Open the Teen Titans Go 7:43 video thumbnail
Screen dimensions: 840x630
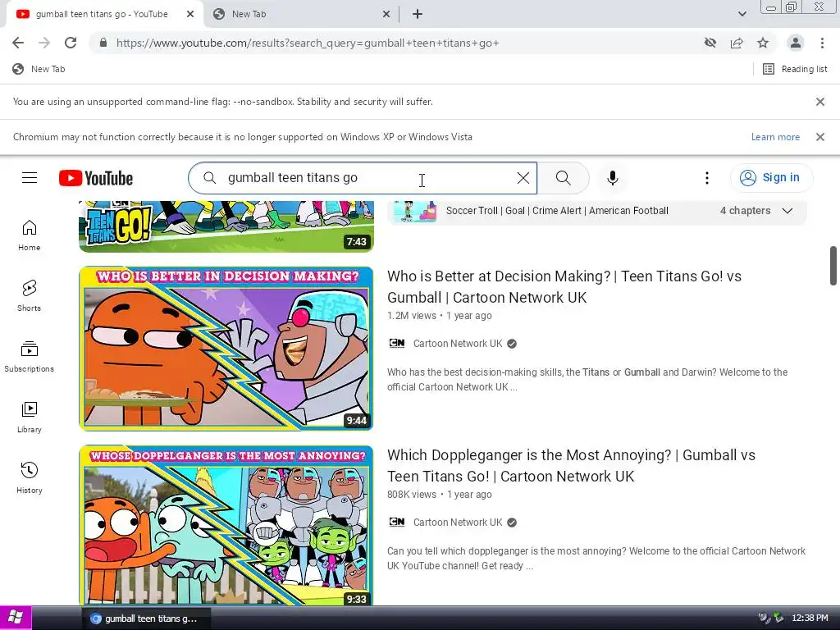(226, 226)
